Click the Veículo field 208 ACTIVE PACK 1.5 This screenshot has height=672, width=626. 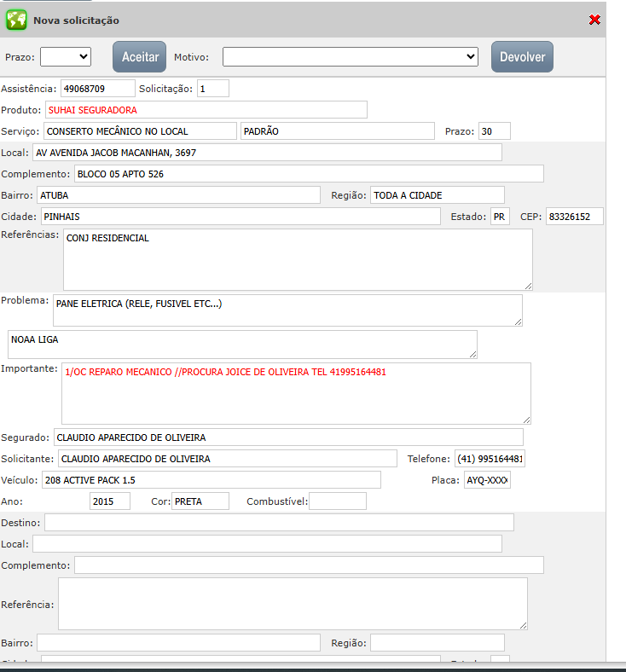pos(212,480)
